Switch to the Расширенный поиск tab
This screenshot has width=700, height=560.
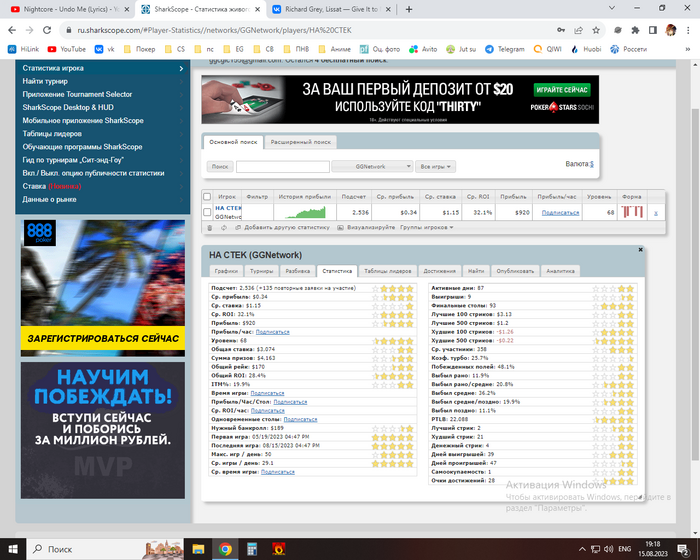[300, 142]
